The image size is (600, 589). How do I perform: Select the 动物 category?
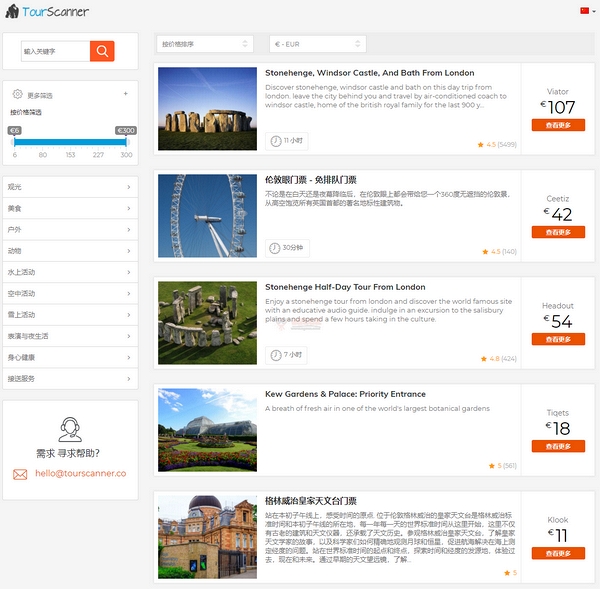click(70, 251)
